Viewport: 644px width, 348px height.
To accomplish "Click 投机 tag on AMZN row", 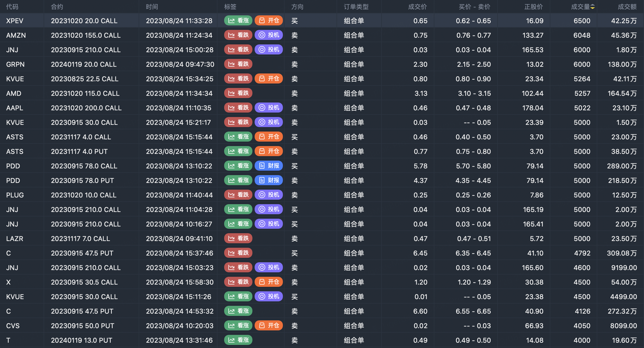I will click(269, 35).
